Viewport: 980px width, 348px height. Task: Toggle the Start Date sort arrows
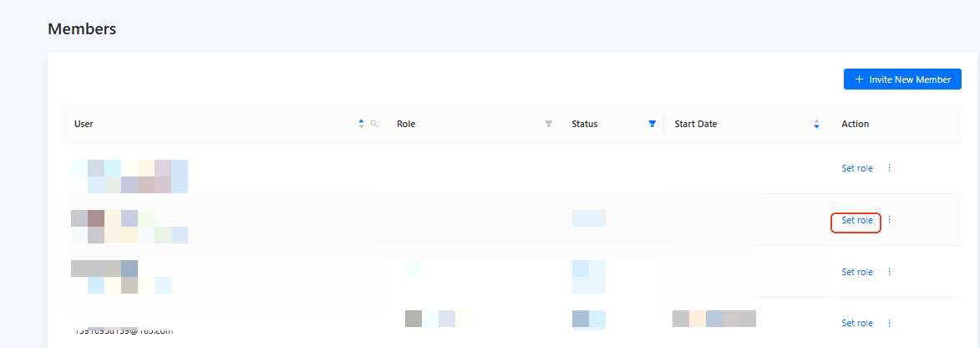pos(816,124)
